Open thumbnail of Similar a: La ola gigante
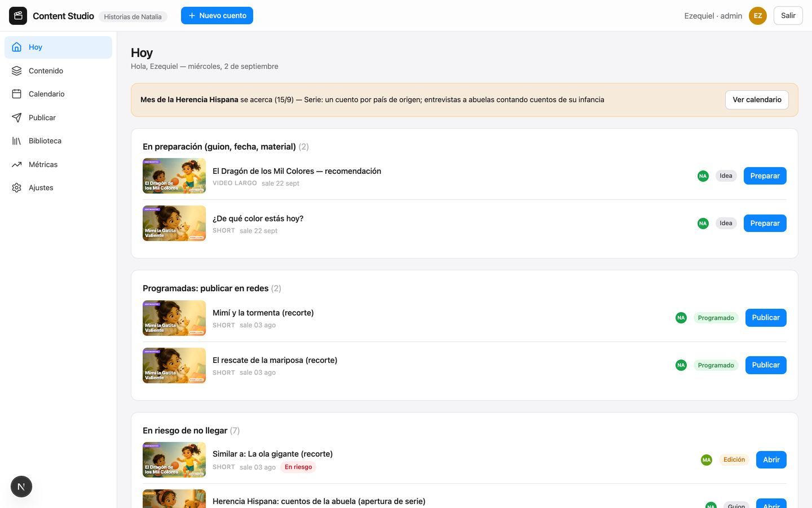812x508 pixels. (x=174, y=460)
